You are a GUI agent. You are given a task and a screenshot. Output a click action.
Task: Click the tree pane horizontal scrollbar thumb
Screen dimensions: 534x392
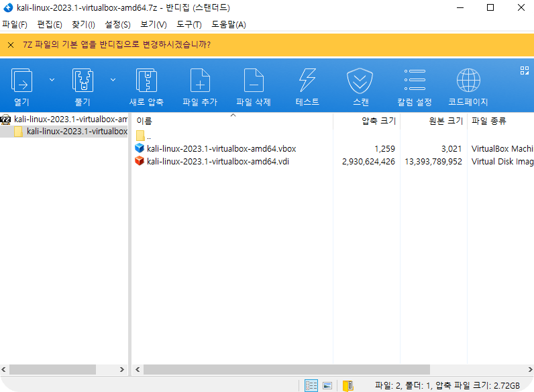pos(52,369)
